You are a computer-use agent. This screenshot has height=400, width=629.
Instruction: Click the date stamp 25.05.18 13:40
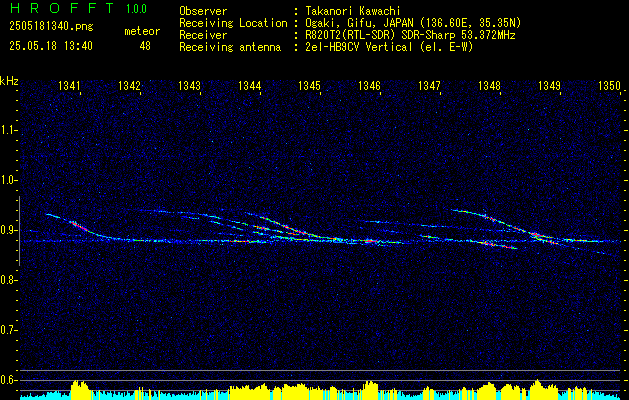[x=51, y=46]
